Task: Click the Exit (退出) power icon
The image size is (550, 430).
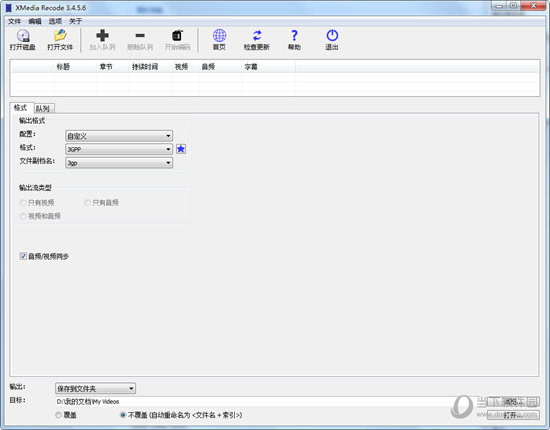Action: point(332,36)
